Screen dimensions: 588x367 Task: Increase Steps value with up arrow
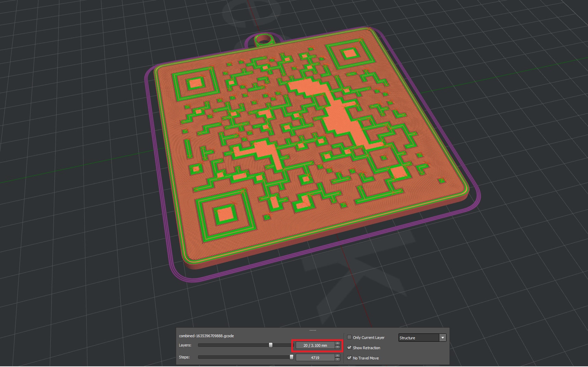click(338, 356)
